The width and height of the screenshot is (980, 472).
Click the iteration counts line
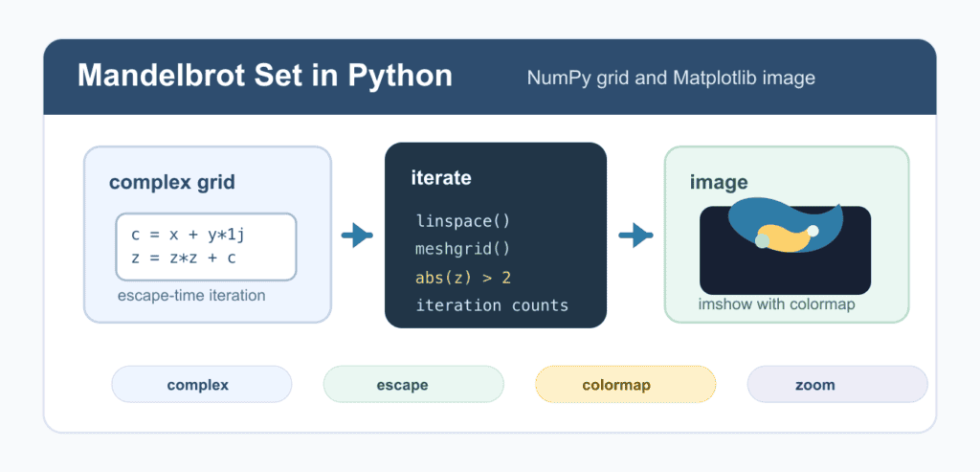pos(493,305)
